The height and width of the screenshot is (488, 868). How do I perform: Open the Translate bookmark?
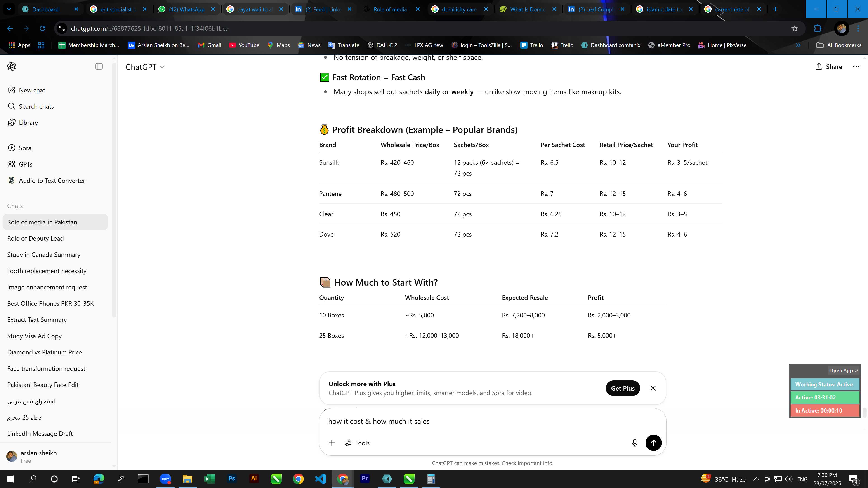[x=344, y=45]
